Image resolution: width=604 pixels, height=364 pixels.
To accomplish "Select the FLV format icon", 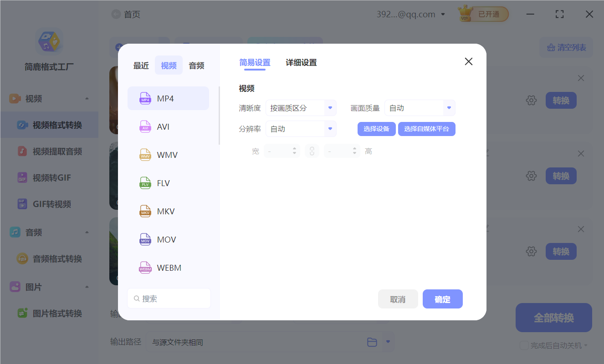I will 145,183.
